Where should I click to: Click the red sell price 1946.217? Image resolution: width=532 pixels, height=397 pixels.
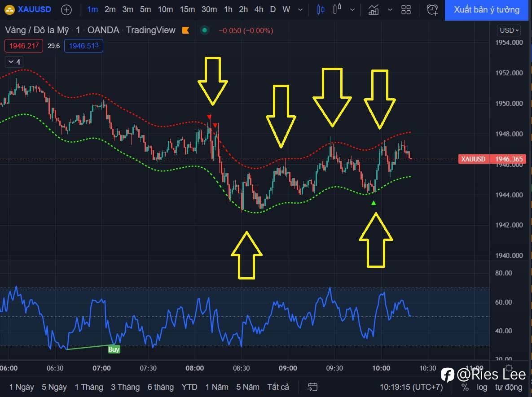pyautogui.click(x=24, y=46)
